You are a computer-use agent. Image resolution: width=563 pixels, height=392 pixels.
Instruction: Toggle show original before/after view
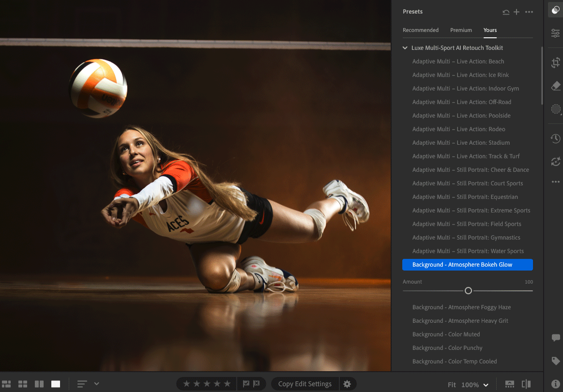tap(526, 384)
